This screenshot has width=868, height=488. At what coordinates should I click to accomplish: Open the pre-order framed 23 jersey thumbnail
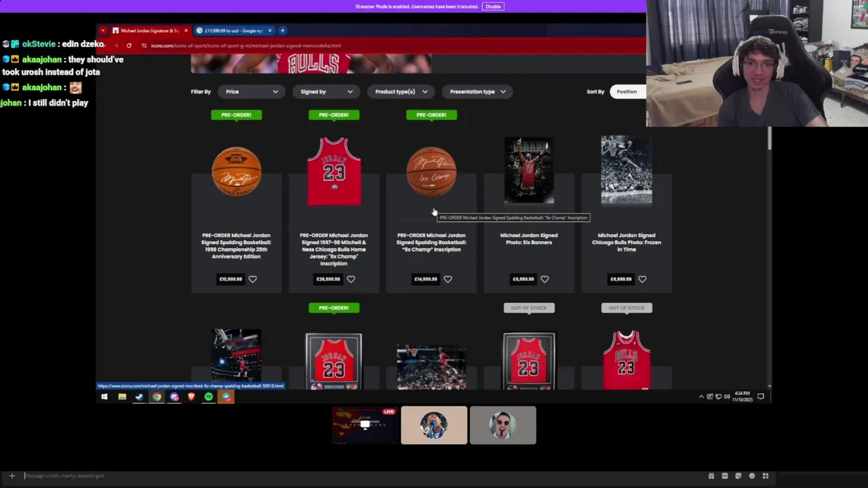click(x=334, y=361)
